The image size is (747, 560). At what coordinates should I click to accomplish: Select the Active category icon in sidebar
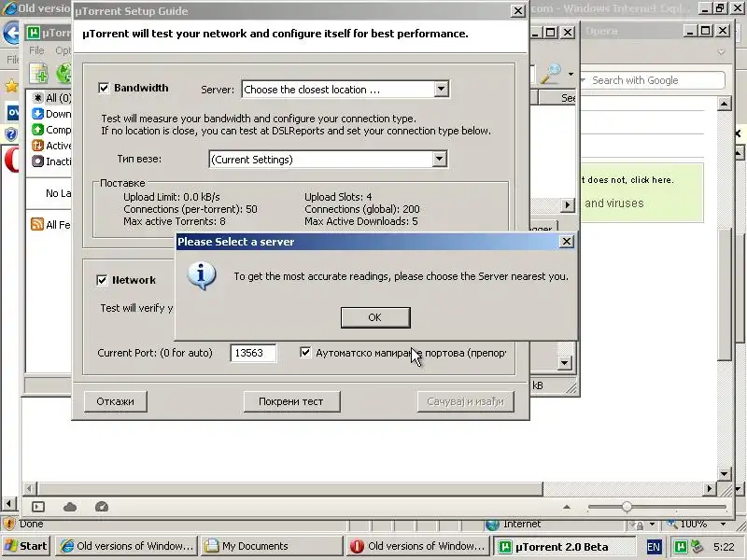tap(37, 146)
